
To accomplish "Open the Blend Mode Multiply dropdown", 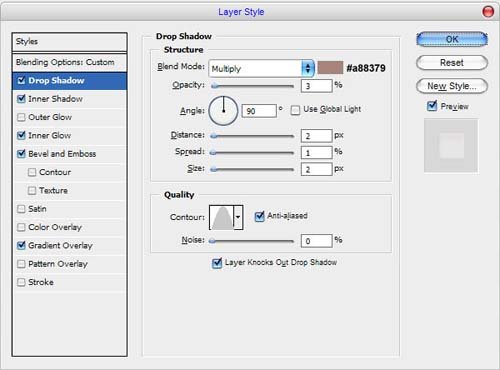I will [261, 68].
